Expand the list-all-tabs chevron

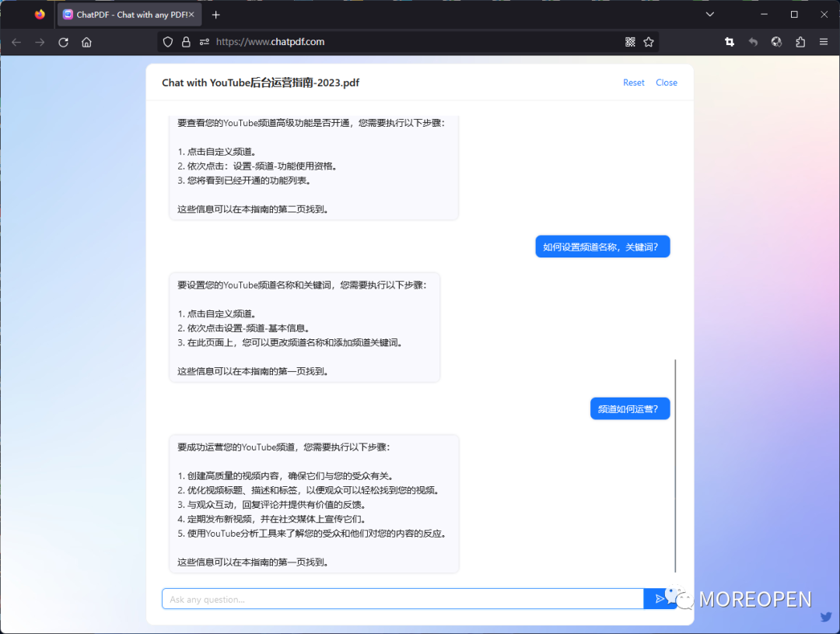point(710,15)
